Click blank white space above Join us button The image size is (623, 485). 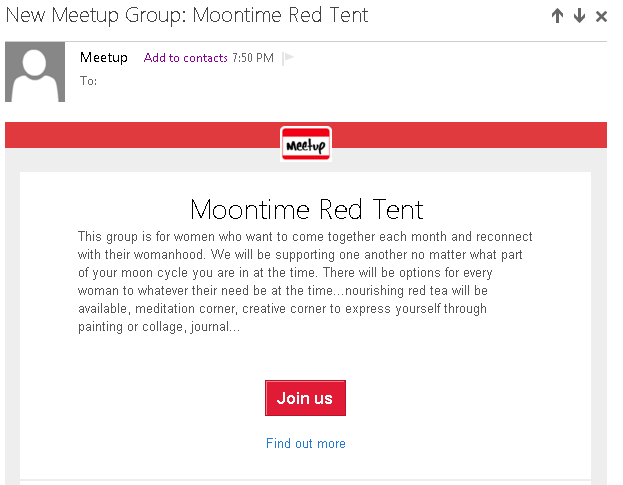(x=306, y=358)
